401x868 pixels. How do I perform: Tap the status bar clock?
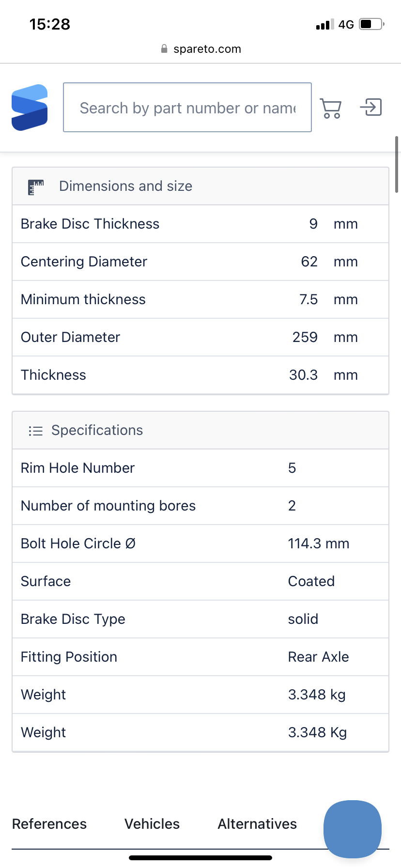50,24
